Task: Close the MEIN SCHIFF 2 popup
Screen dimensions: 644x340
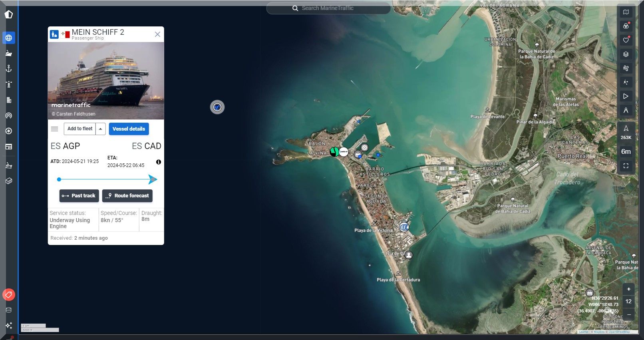Action: point(157,34)
